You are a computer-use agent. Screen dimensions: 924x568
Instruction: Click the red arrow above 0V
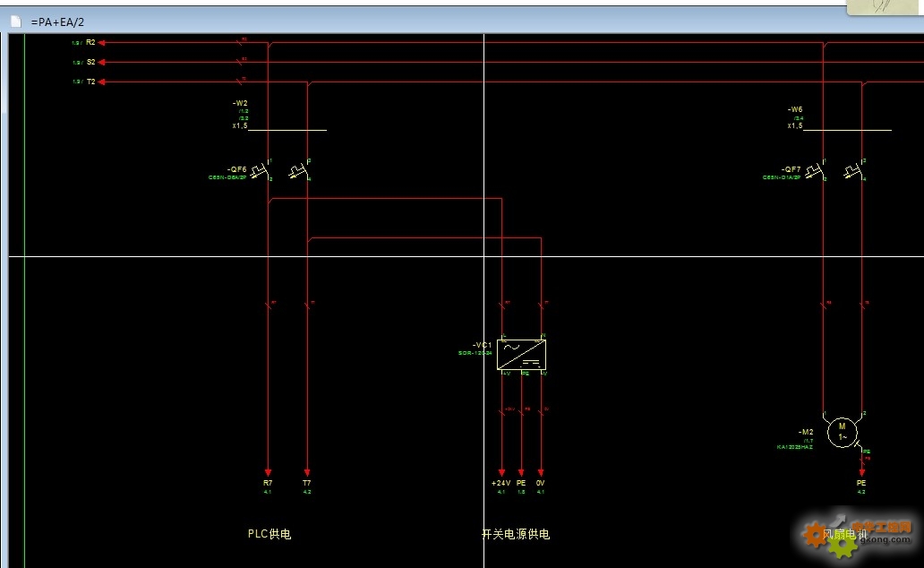point(541,472)
